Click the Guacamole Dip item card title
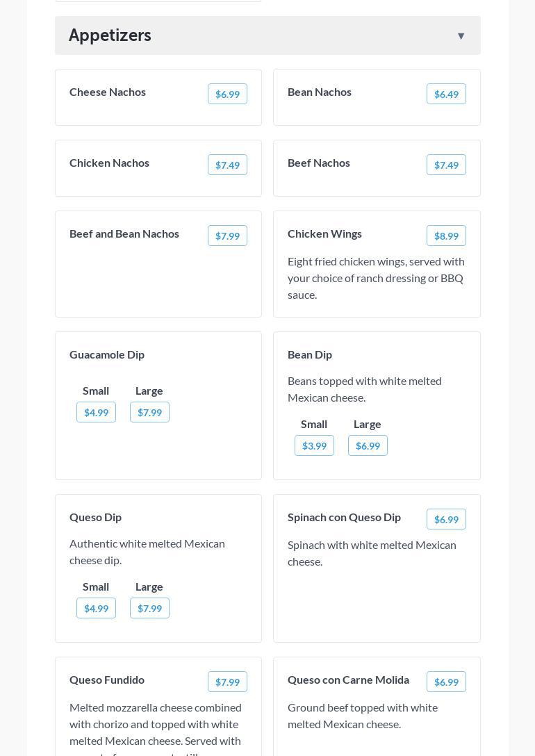535x756 pixels. (107, 354)
